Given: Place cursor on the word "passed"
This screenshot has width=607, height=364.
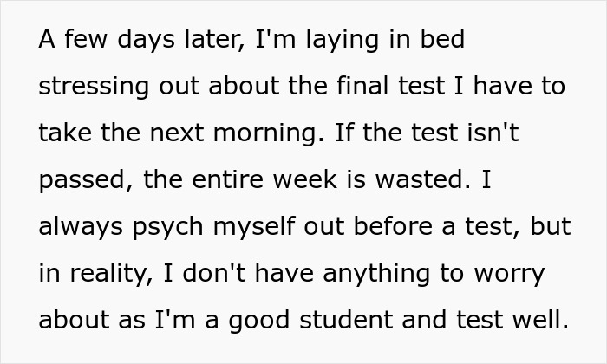Looking at the screenshot, I should click(80, 180).
